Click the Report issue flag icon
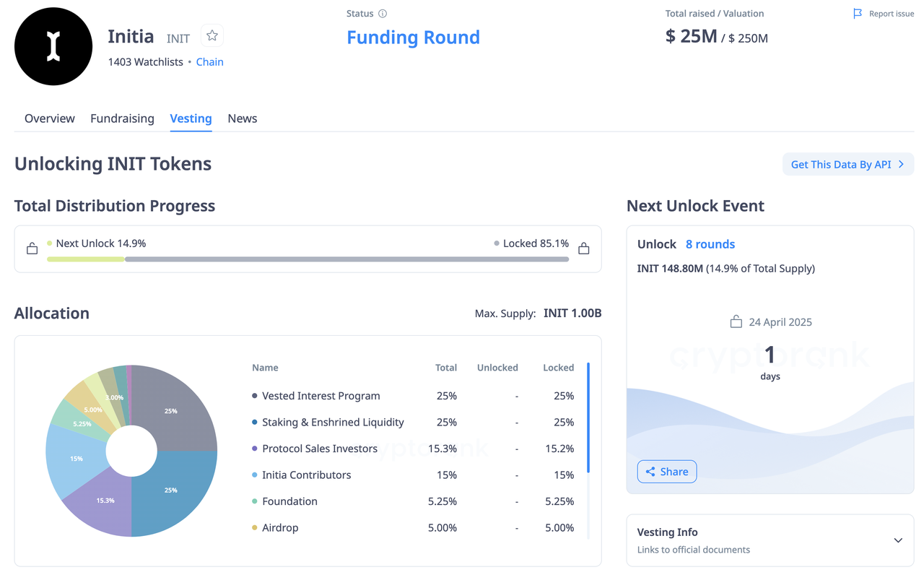Viewport: 924px width, 588px height. (858, 14)
